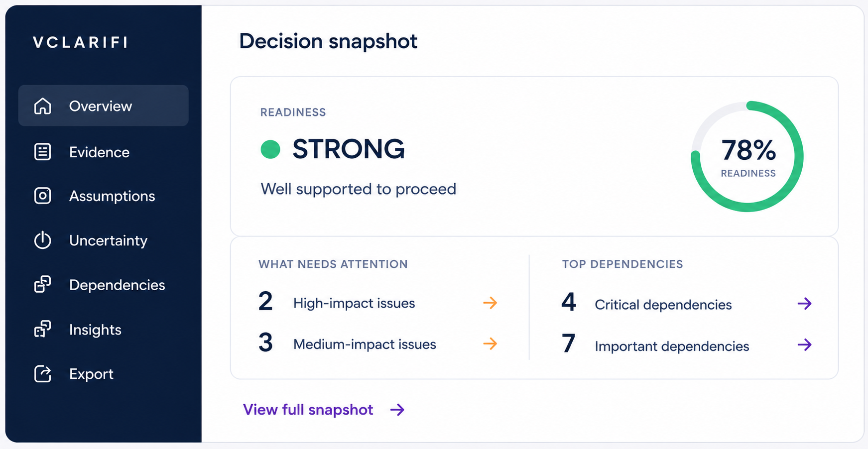Click the Overview home icon
This screenshot has width=868, height=449.
coord(43,106)
